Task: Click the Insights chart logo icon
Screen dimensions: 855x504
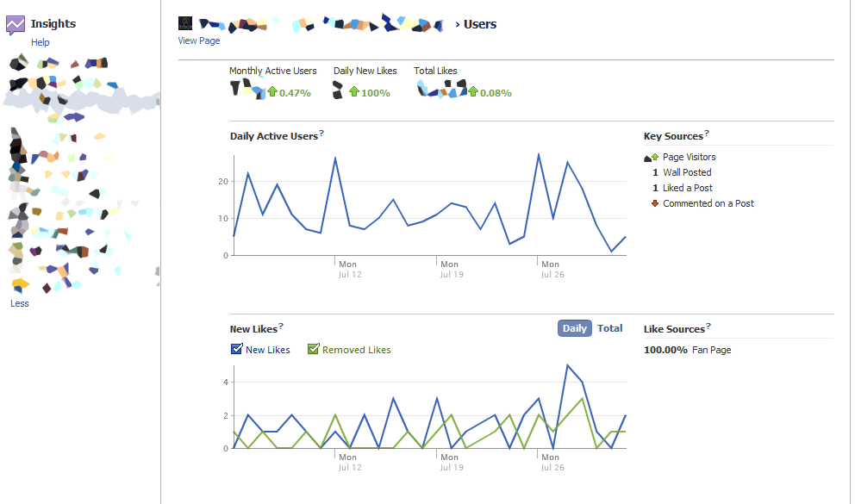Action: [15, 25]
